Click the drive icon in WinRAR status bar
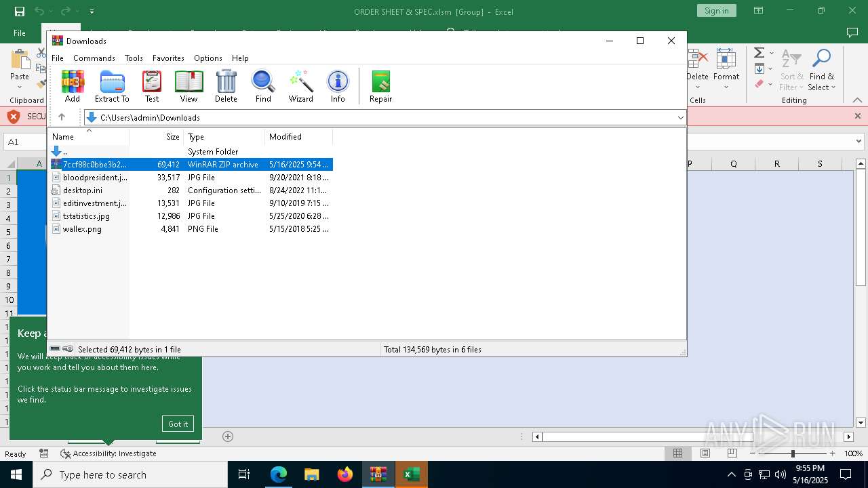 coord(55,349)
